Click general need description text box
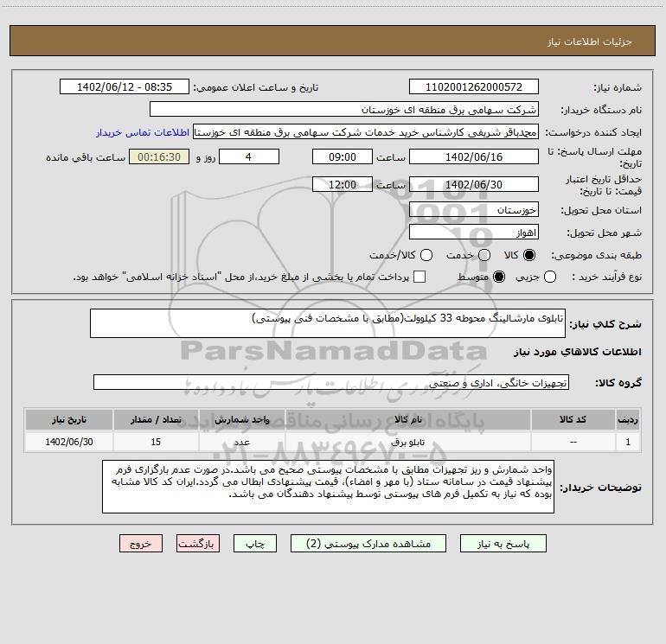This screenshot has width=666, height=644. [328, 323]
